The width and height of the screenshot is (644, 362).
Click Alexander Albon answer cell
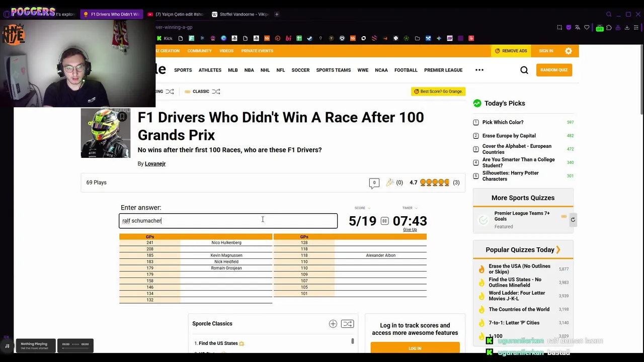[x=381, y=255]
